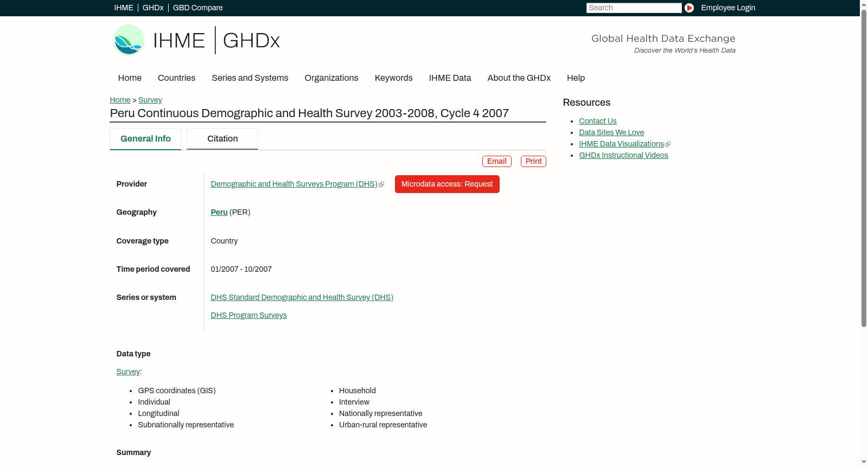Click the survey page title heading
The height and width of the screenshot is (467, 868).
click(x=309, y=113)
